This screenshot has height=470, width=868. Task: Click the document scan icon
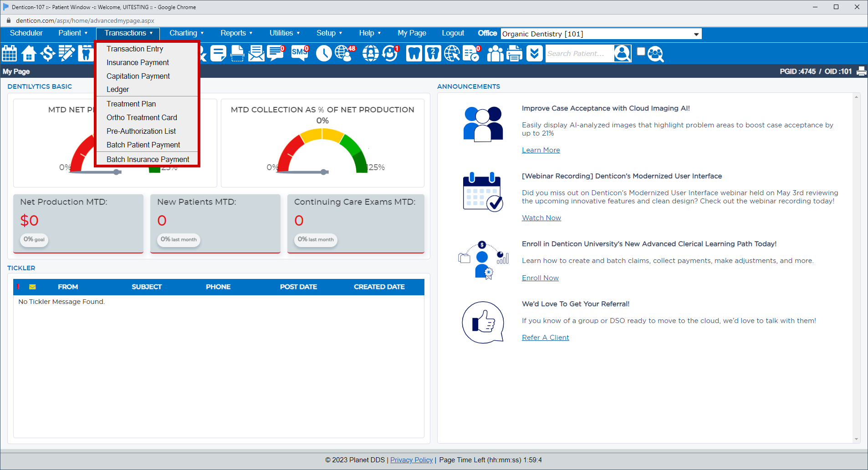[237, 53]
